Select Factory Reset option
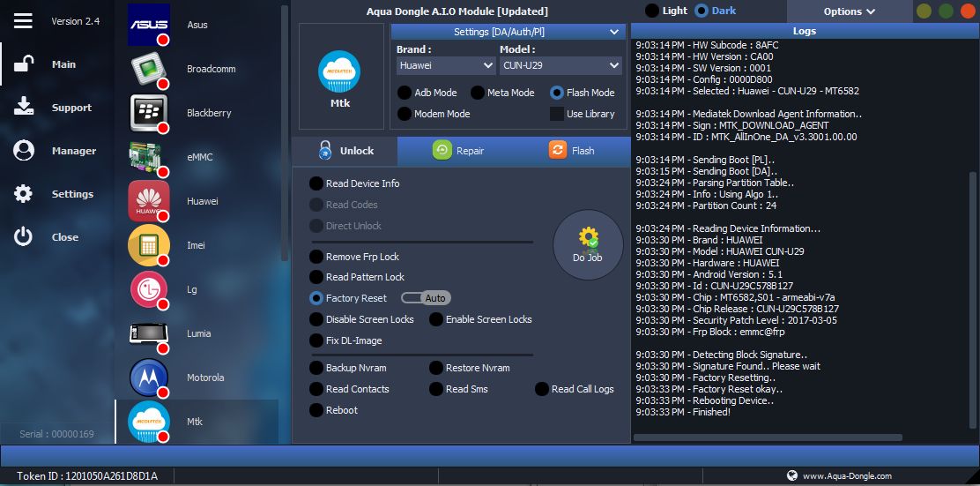Image resolution: width=980 pixels, height=486 pixels. pos(348,298)
